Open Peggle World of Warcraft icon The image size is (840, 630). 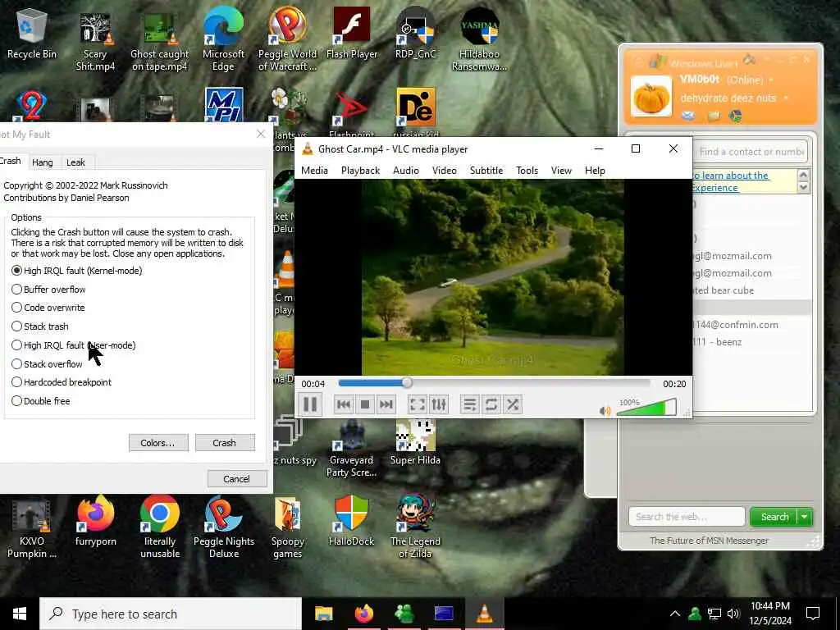click(x=287, y=40)
